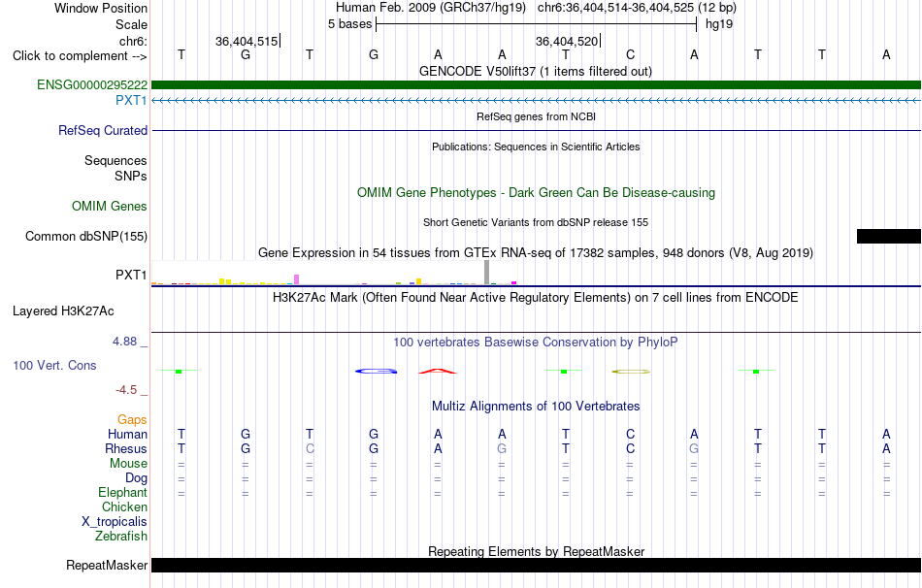Viewport: 922px width, 588px height.
Task: Click the pink bar in GTEx expression chart
Action: coord(296,279)
